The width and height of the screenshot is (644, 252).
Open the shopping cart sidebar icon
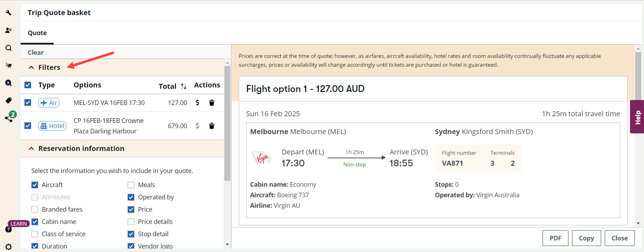pos(8,65)
